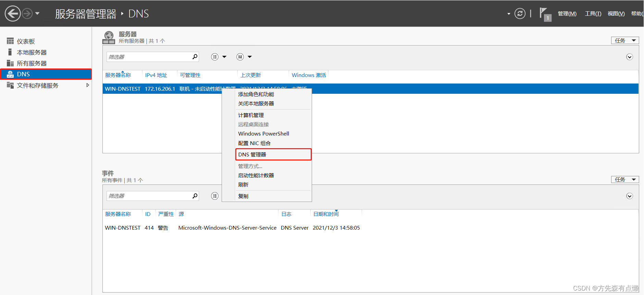This screenshot has height=295, width=644.
Task: Select 本地服务器 in the sidebar
Action: click(x=32, y=52)
